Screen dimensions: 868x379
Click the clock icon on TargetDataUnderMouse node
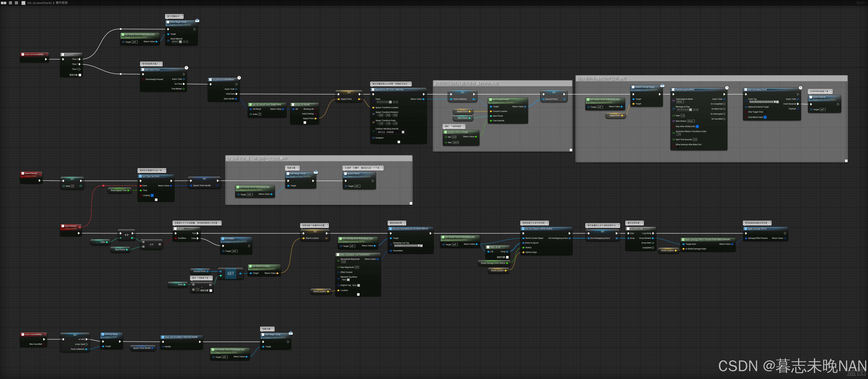[239, 78]
